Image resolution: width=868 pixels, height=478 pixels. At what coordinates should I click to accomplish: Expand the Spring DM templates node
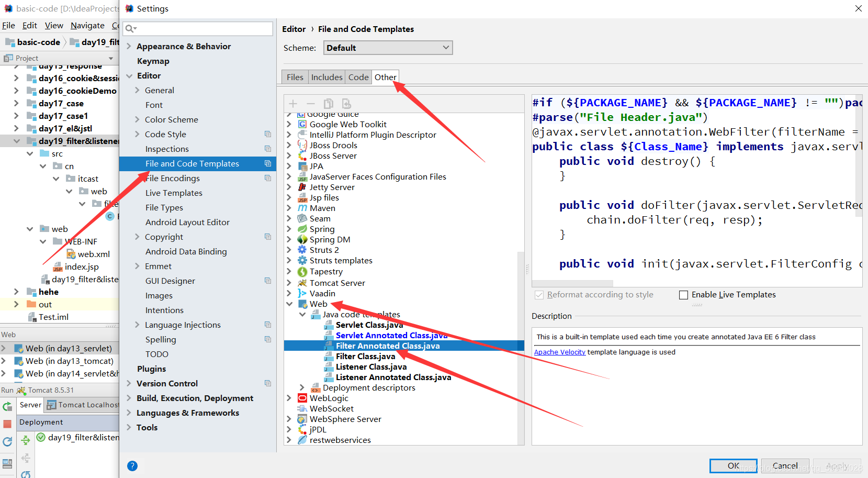click(289, 239)
